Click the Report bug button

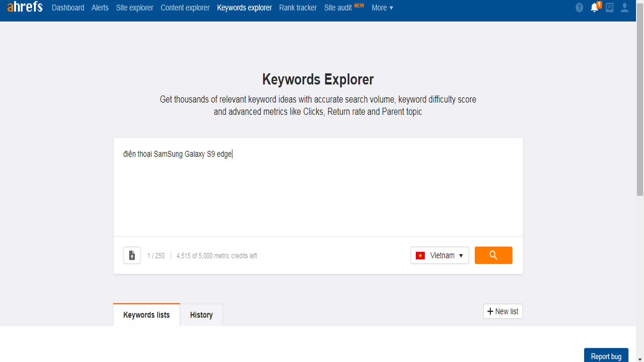pos(606,356)
